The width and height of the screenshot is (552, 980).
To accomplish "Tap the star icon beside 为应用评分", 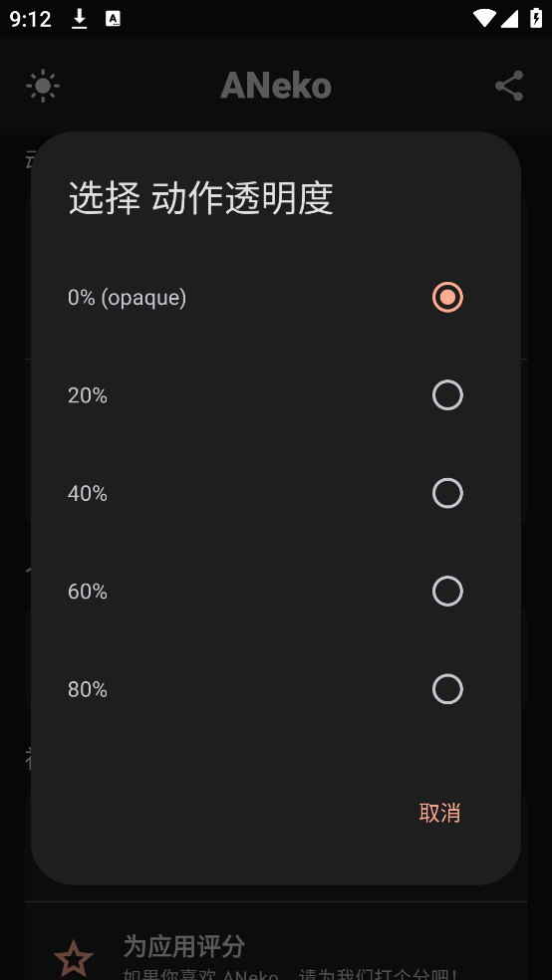I will [73, 959].
